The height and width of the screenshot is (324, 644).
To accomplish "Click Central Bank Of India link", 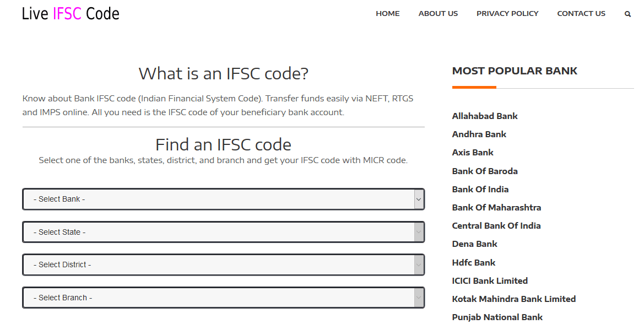I will (x=496, y=225).
